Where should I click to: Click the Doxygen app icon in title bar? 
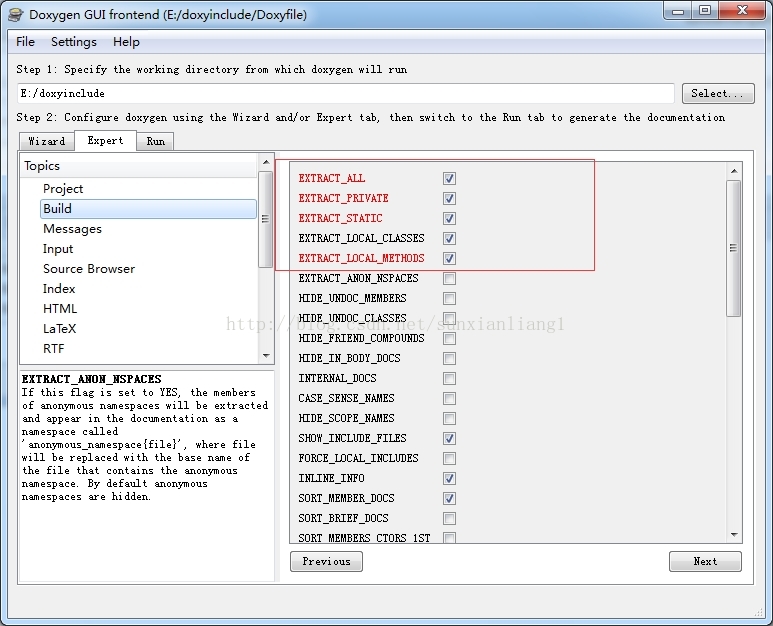click(15, 14)
